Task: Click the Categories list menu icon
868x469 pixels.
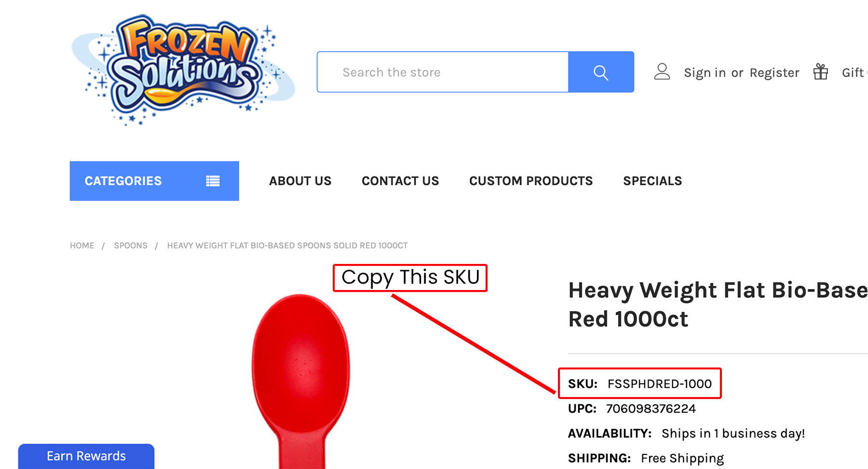Action: (213, 181)
